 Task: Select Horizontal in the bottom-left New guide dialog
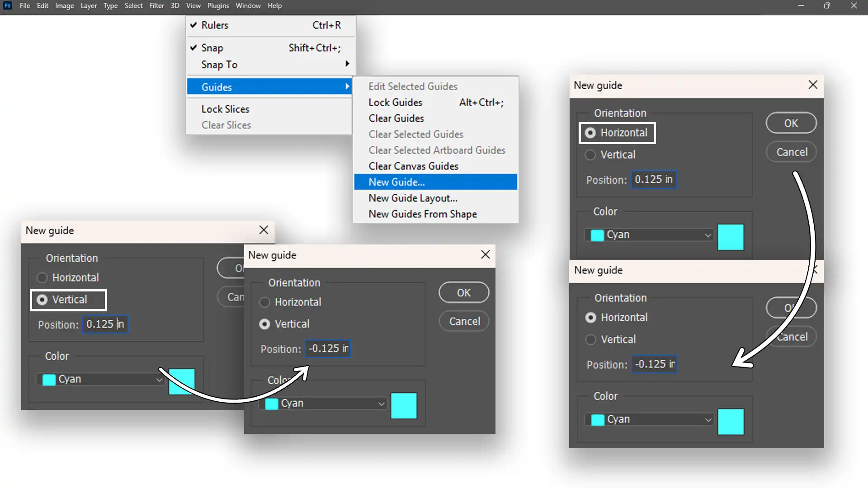[68, 277]
